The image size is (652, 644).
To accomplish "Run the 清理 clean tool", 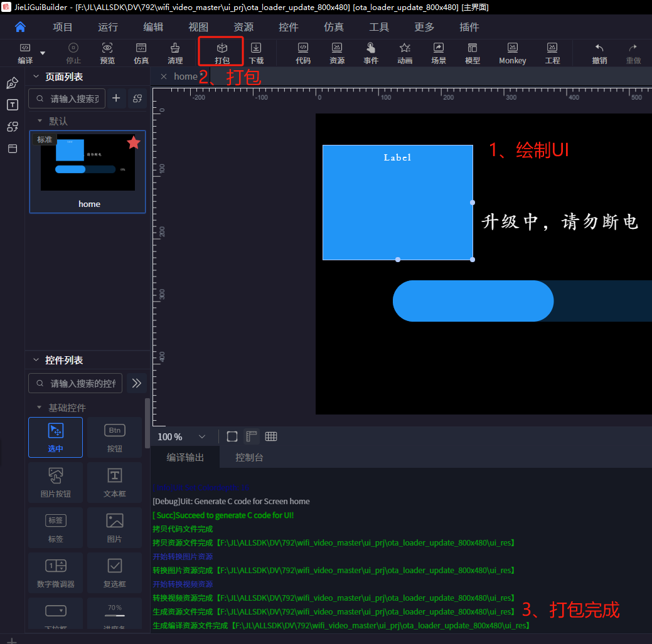I will click(x=175, y=53).
